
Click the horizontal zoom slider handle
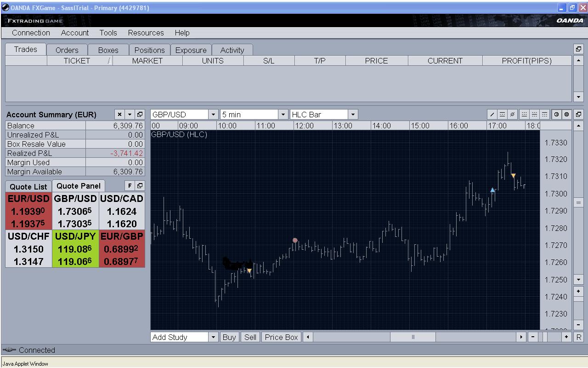tap(544, 337)
